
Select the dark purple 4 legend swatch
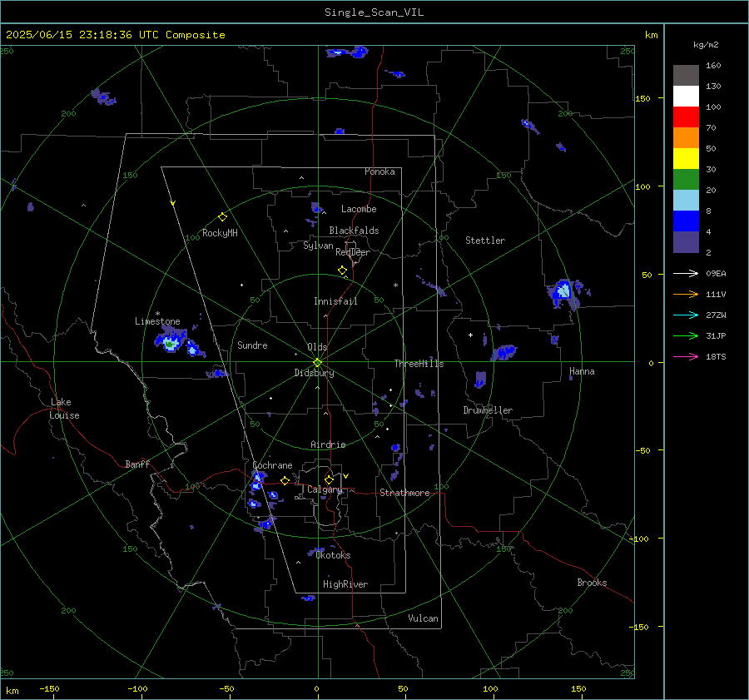tap(686, 242)
